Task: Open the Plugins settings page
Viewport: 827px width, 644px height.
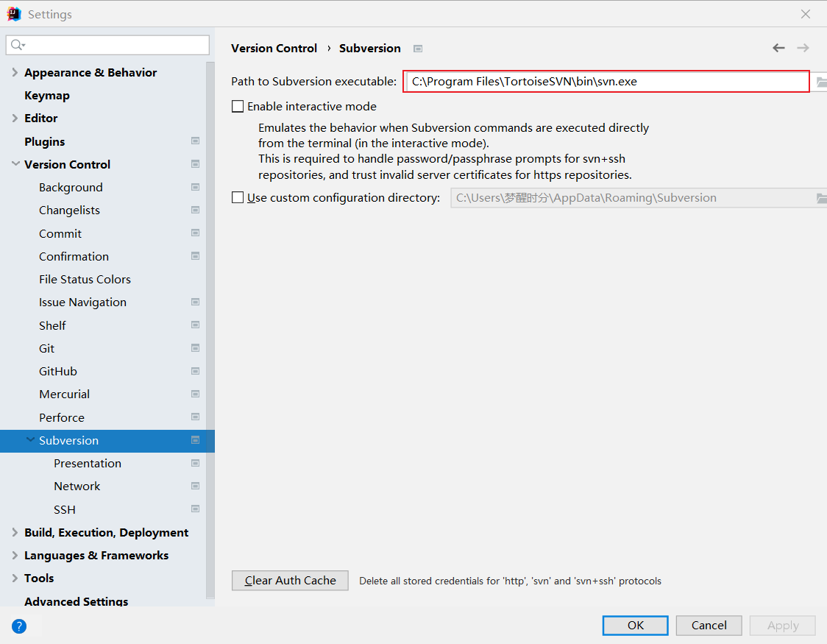Action: pos(45,141)
